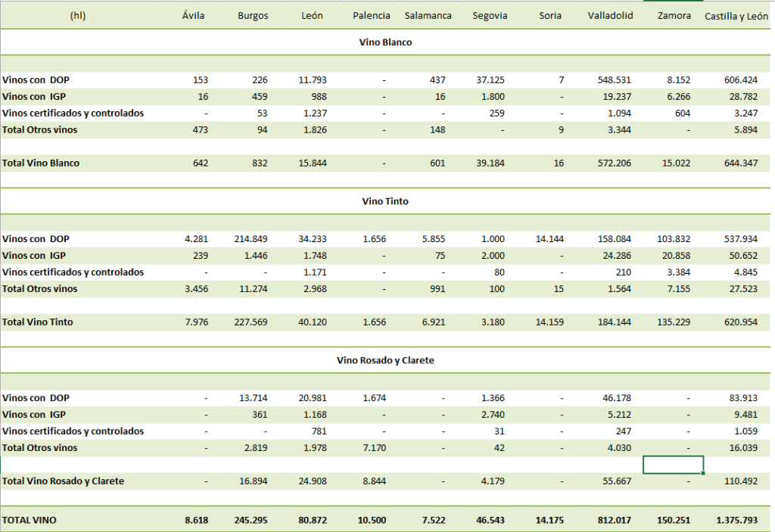Click the Salamanca column header
Viewport: 775px width, 532px height.
pyautogui.click(x=428, y=16)
